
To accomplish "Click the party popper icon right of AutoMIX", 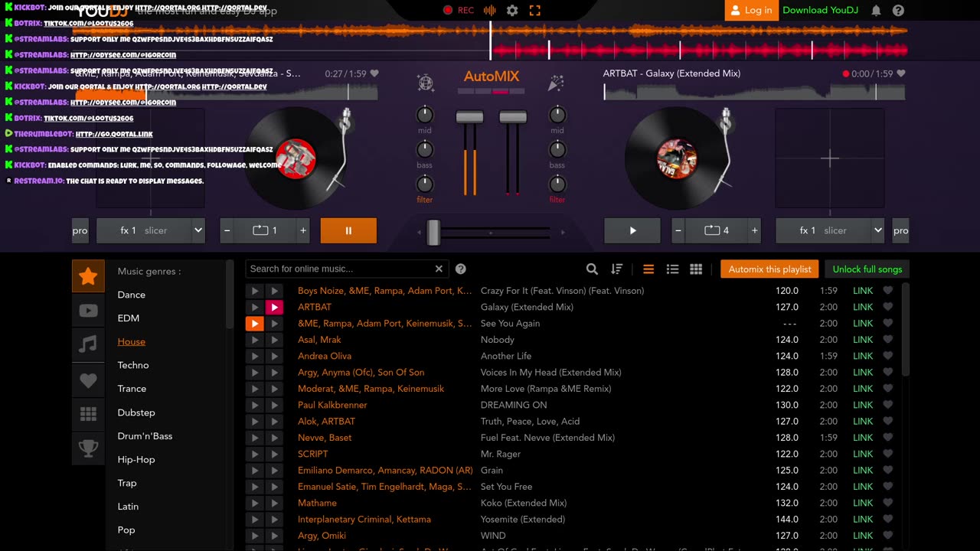I will (x=556, y=83).
